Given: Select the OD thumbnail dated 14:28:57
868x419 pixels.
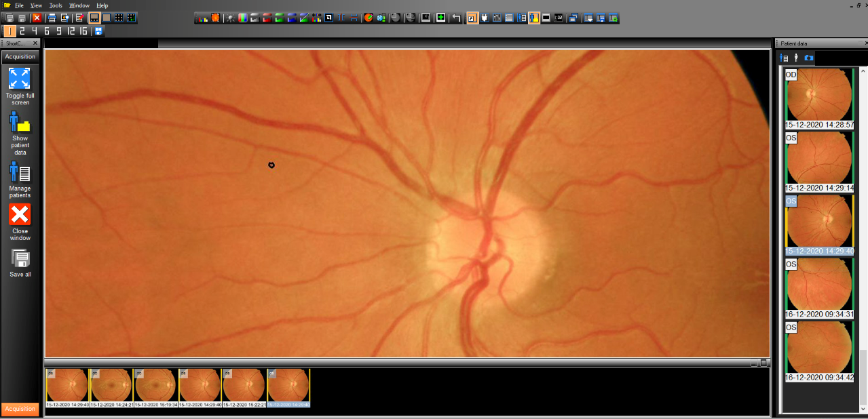Looking at the screenshot, I should point(818,94).
